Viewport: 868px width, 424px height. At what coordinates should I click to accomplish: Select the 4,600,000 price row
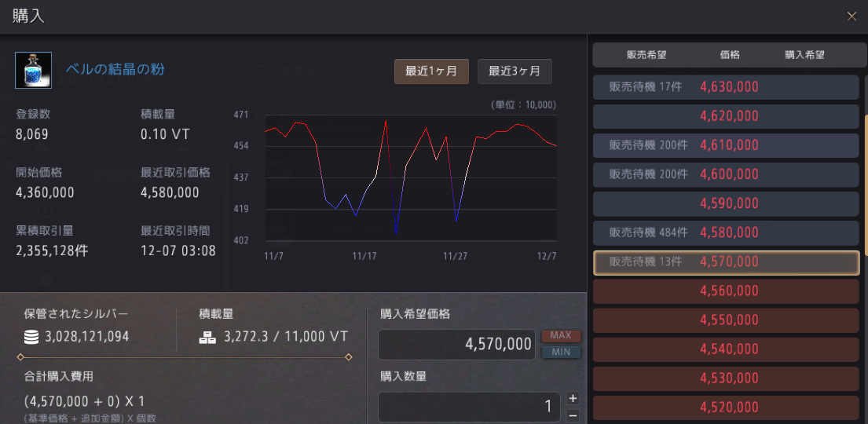pos(725,174)
